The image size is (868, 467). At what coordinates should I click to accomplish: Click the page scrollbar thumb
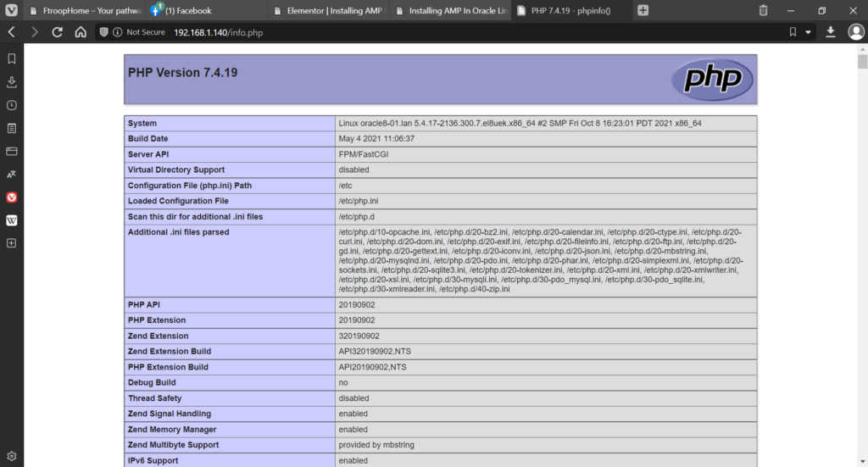click(862, 61)
